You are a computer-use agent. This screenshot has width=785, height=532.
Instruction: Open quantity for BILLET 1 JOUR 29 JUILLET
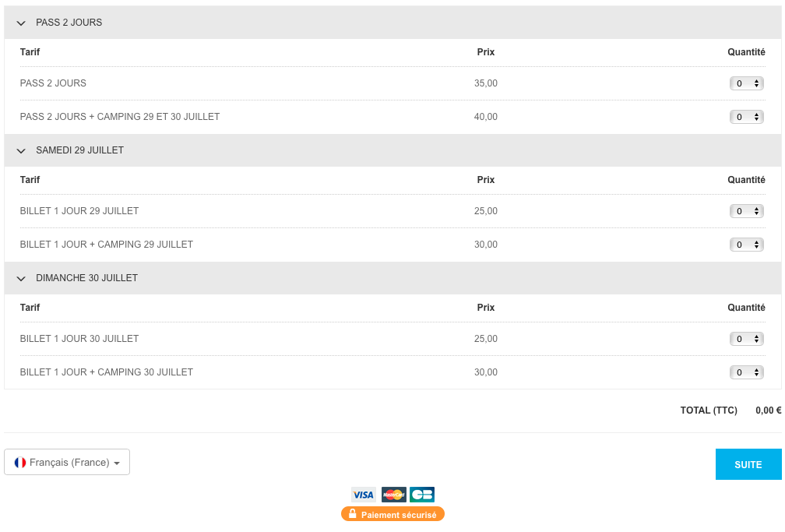pos(746,211)
